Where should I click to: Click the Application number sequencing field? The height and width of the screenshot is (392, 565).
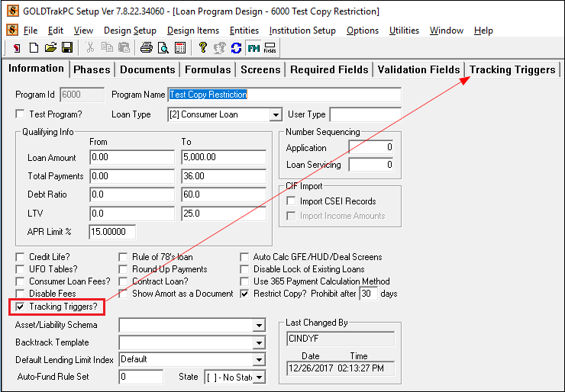click(371, 147)
